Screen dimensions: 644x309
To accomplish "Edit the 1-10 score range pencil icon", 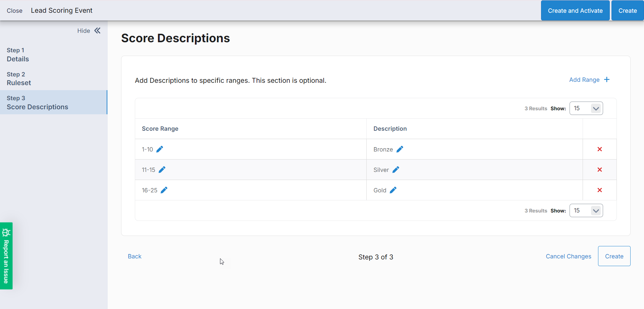I will click(160, 149).
